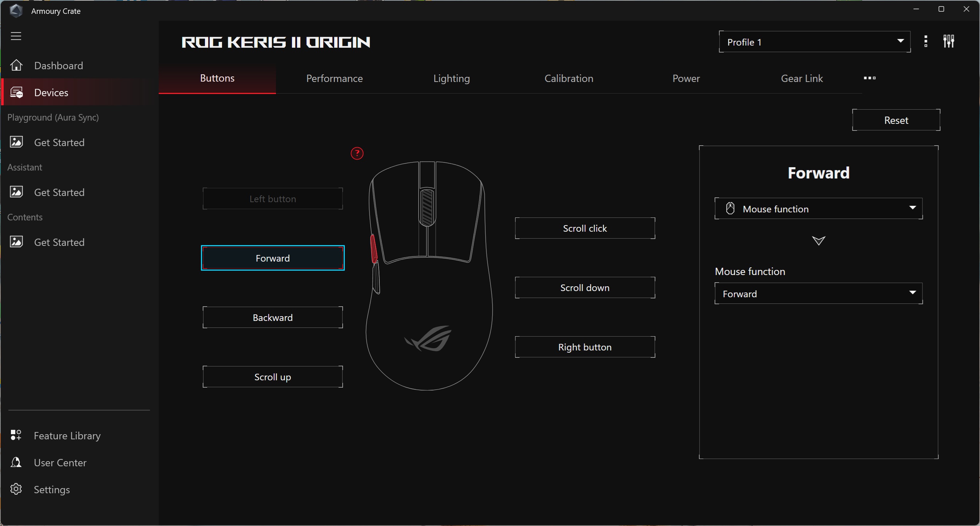This screenshot has height=526, width=980.
Task: Switch to the Lighting tab
Action: tap(451, 78)
